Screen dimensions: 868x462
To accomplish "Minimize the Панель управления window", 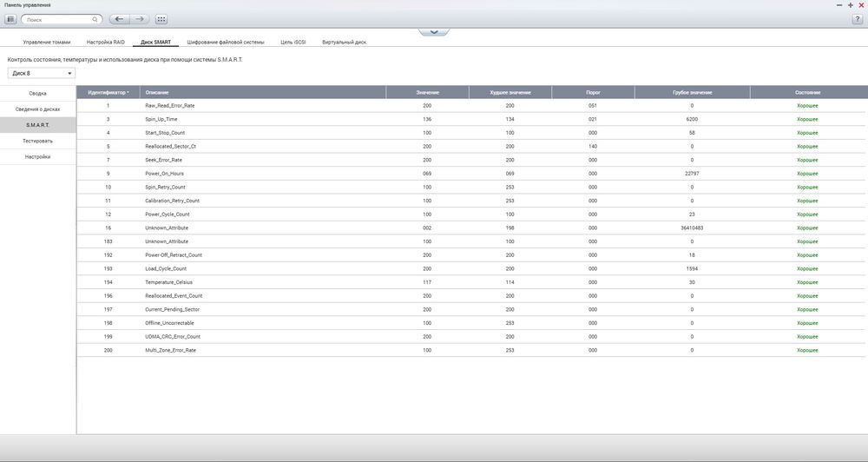I will (839, 5).
